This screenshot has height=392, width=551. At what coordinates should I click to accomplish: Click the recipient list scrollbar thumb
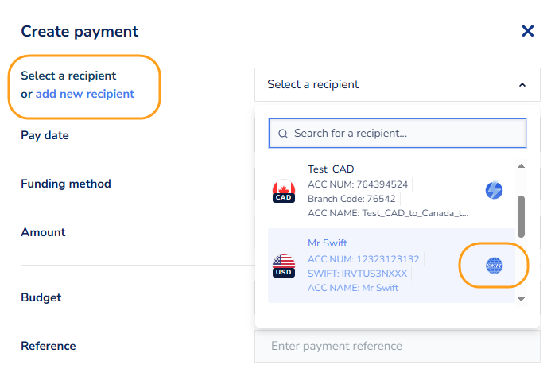[521, 216]
